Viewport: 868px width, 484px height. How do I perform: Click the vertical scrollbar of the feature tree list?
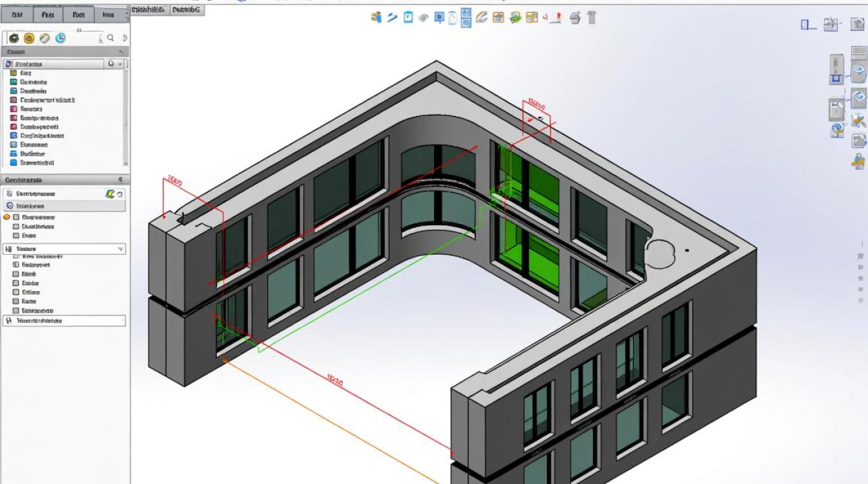127,116
